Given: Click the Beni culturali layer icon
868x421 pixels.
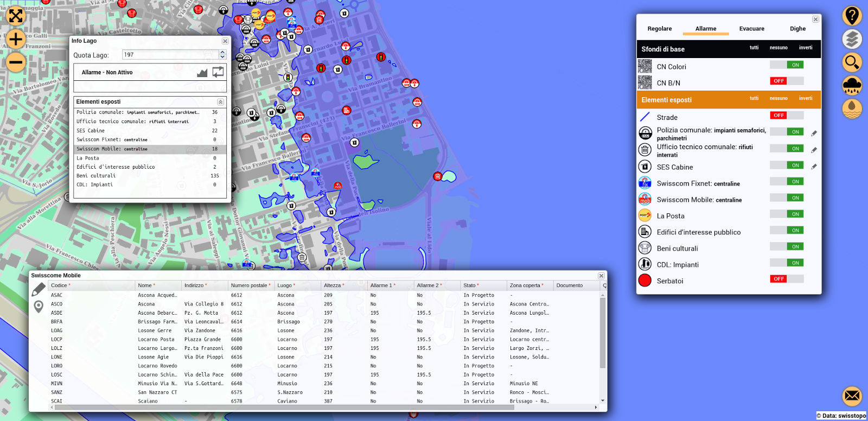Looking at the screenshot, I should pos(645,248).
